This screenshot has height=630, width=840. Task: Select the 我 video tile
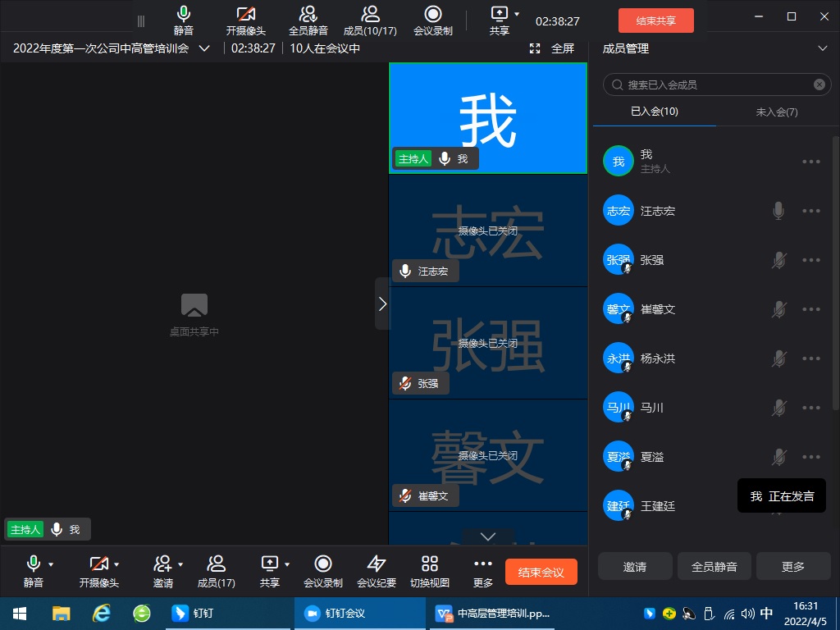pos(488,118)
